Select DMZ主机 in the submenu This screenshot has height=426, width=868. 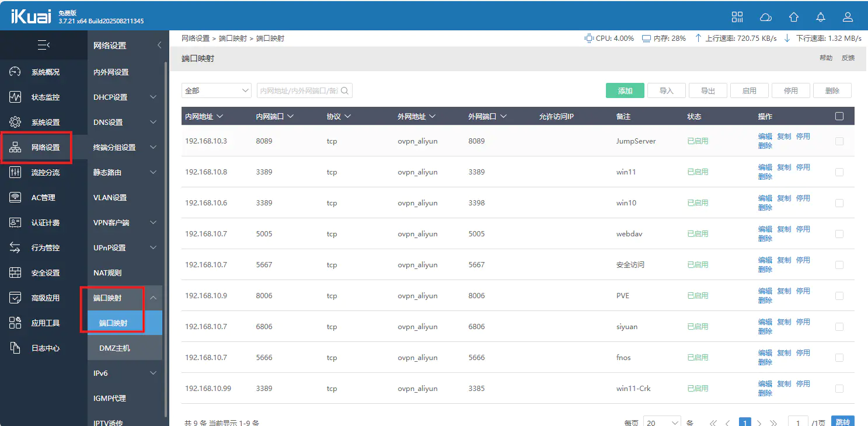pyautogui.click(x=114, y=348)
